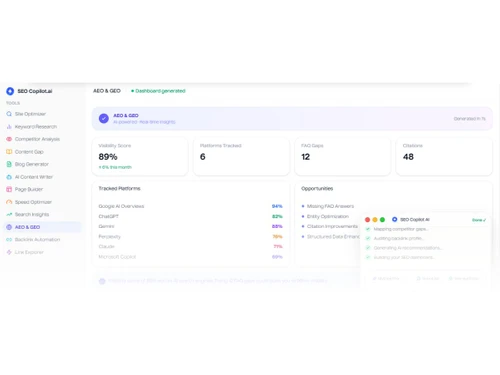Click the +6% this month indicator
This screenshot has width=500, height=375.
[115, 167]
